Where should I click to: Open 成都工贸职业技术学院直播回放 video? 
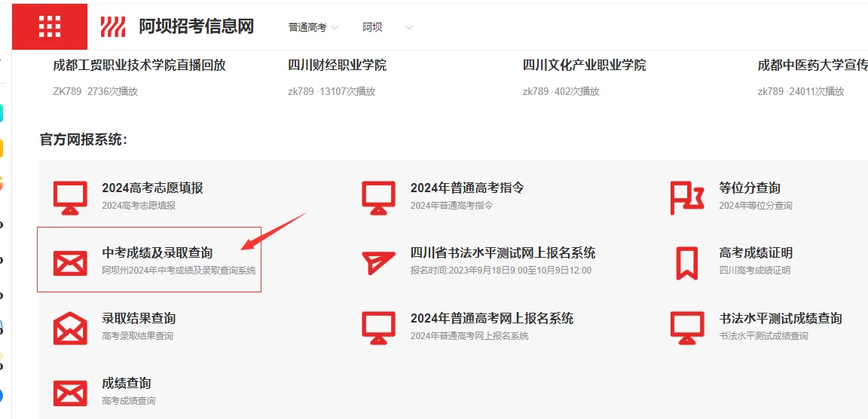(x=139, y=66)
